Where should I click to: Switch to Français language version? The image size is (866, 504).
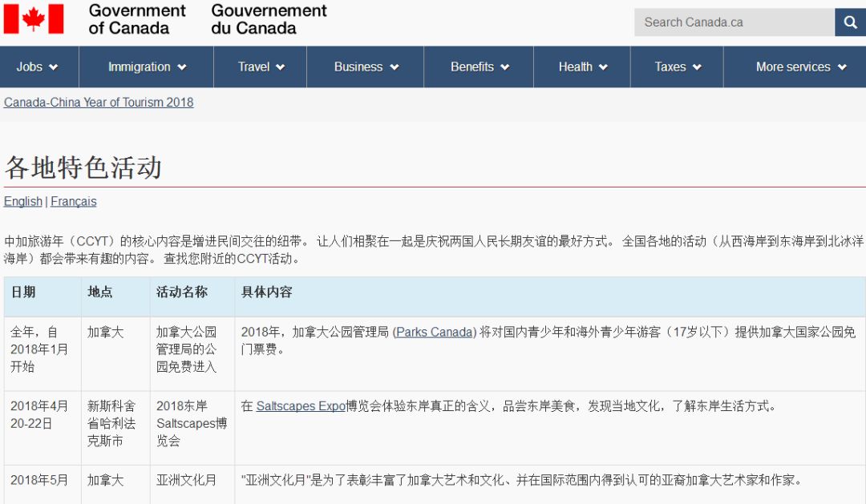74,202
